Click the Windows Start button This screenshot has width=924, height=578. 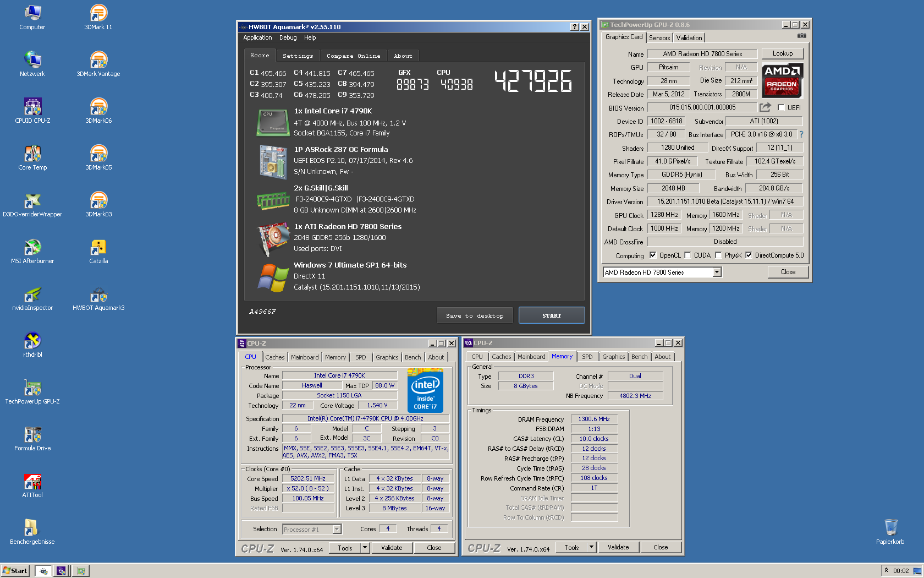click(x=15, y=570)
